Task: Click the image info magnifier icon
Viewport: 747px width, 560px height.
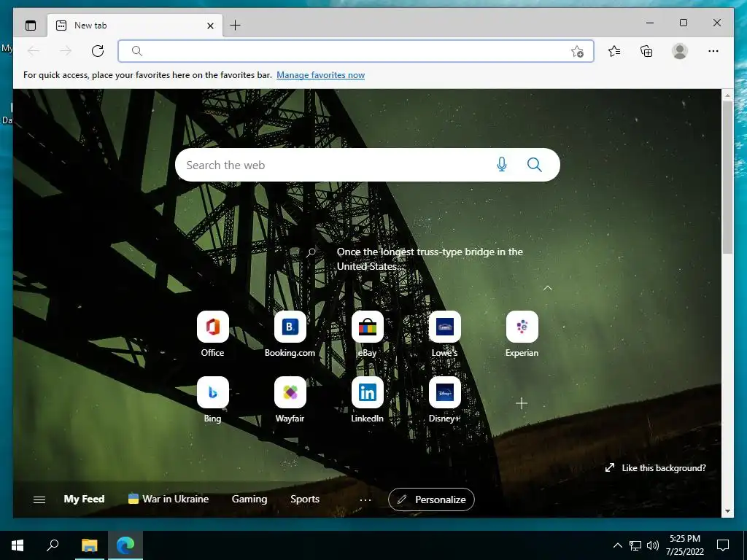Action: point(311,252)
